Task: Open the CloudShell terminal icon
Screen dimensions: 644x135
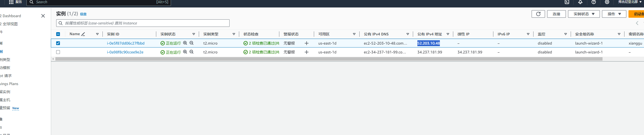Action: 567,2
